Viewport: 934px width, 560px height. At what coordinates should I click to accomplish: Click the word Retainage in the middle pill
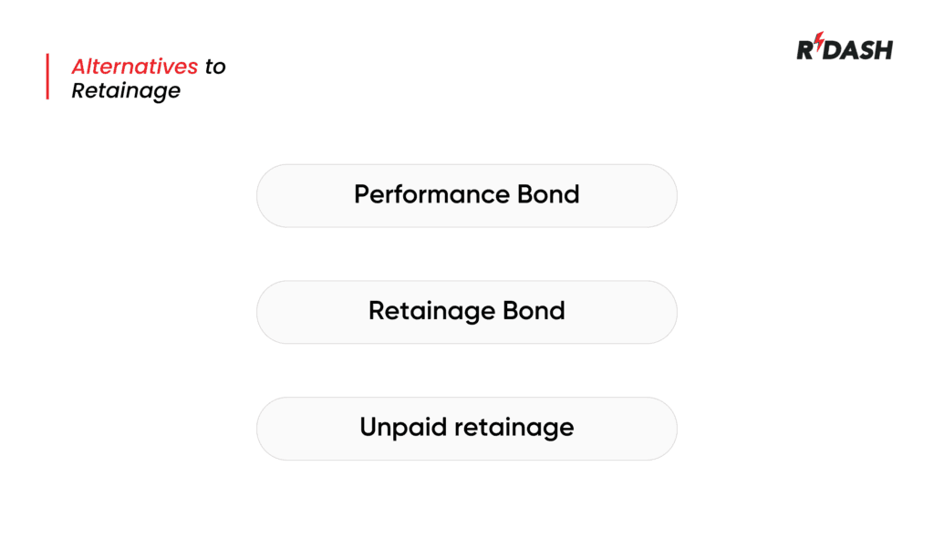tap(432, 312)
